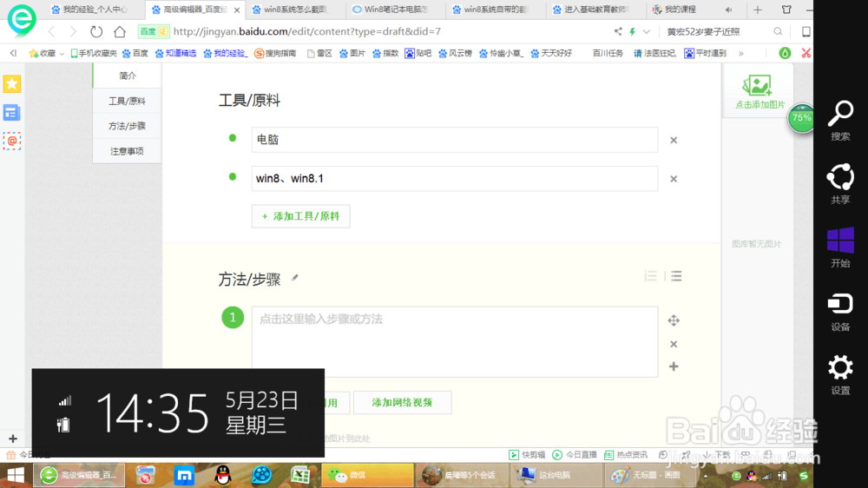Switch to bulleted list style icon
This screenshot has width=868, height=488.
[x=676, y=275]
